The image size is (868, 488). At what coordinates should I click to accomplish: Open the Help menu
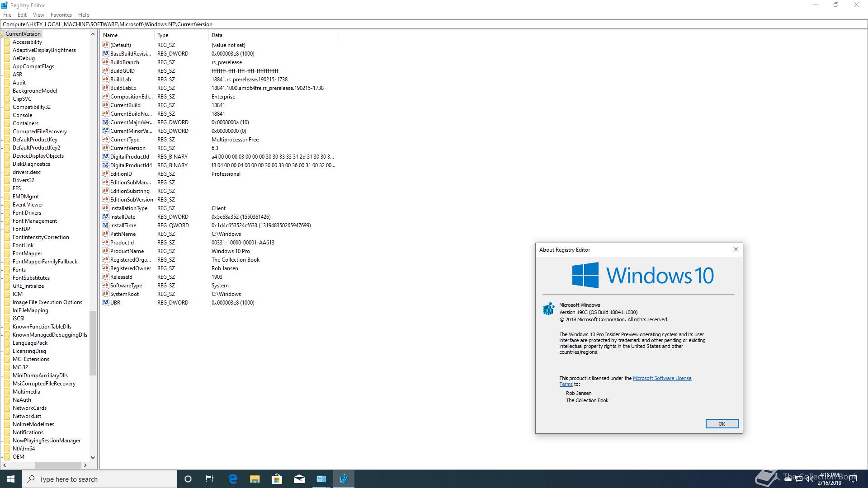[84, 15]
